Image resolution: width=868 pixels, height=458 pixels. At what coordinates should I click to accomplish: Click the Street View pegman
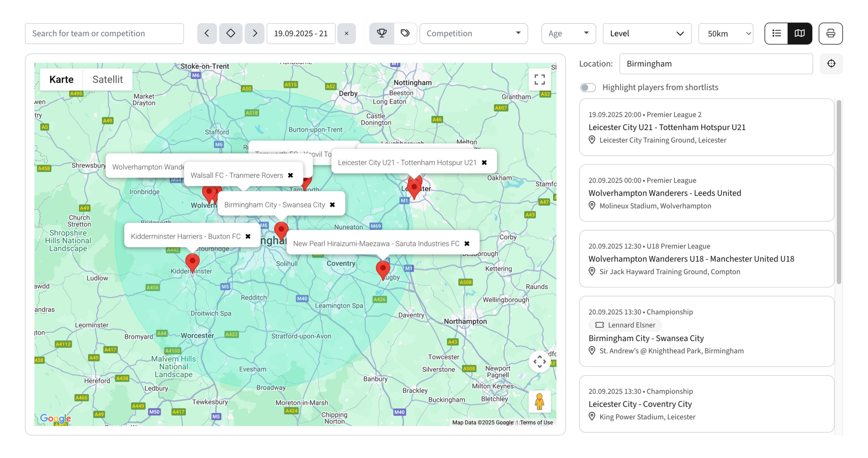coord(539,402)
